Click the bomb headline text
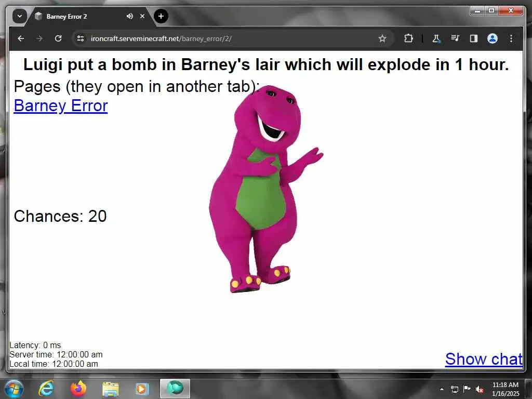532x399 pixels. (x=266, y=64)
